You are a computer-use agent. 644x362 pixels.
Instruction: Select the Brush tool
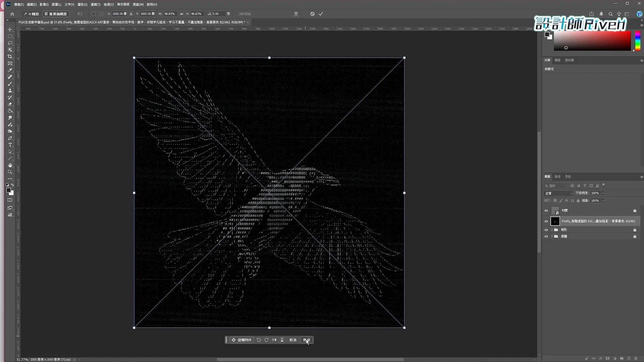pyautogui.click(x=10, y=84)
